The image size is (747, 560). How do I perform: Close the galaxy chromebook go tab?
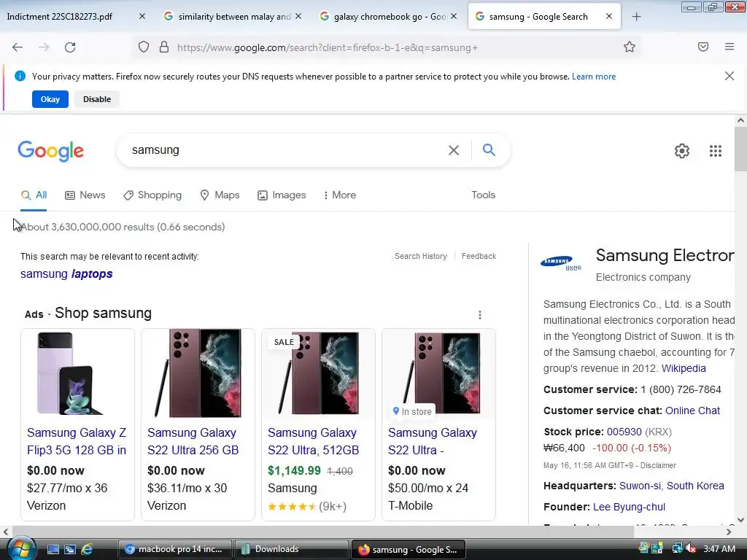point(454,16)
